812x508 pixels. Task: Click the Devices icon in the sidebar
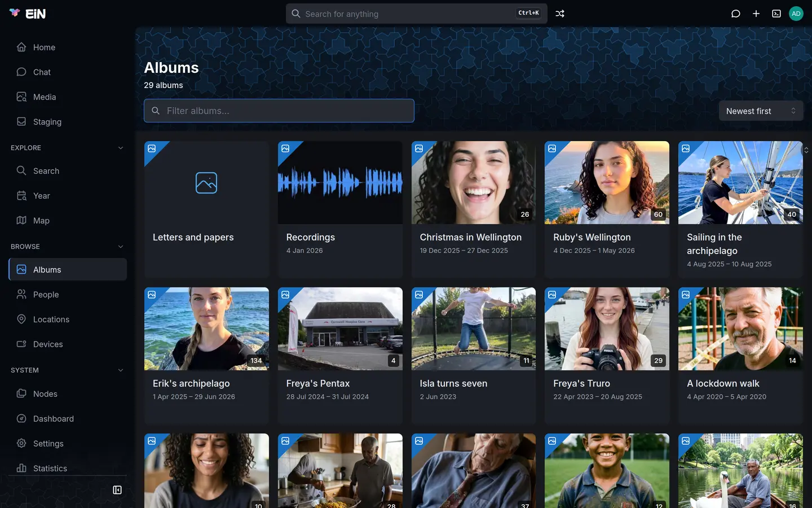point(21,344)
